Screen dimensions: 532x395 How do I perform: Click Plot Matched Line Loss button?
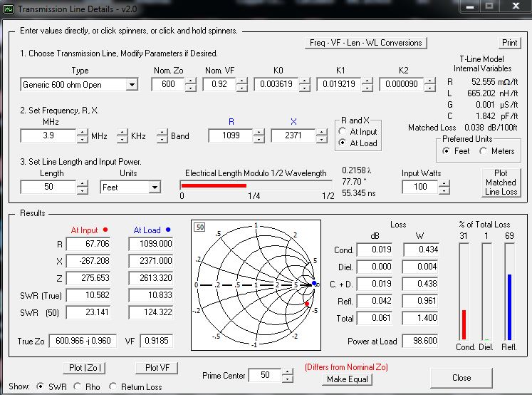tap(500, 183)
